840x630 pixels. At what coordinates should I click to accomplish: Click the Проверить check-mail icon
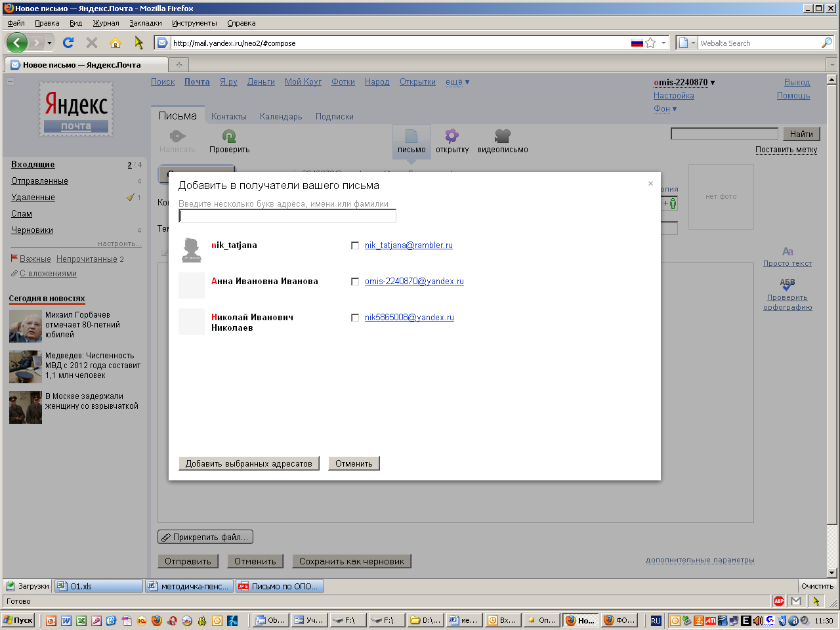pyautogui.click(x=229, y=136)
